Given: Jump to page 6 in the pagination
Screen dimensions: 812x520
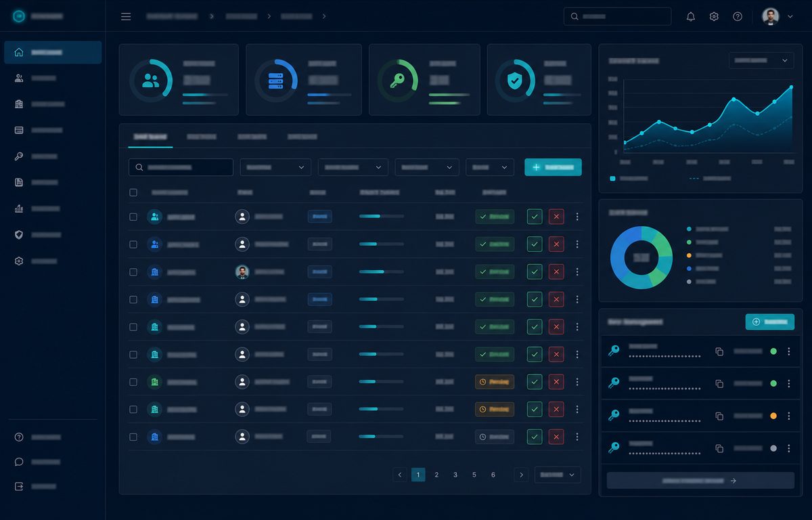Looking at the screenshot, I should point(493,475).
